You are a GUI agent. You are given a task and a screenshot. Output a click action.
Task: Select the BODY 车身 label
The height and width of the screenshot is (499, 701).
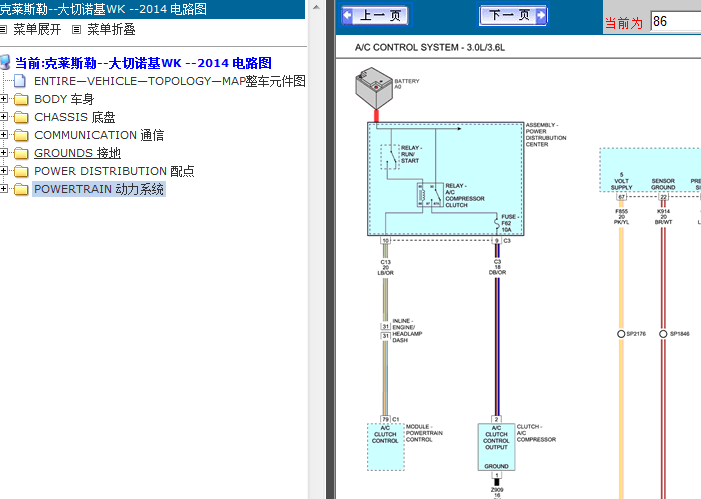tap(64, 99)
